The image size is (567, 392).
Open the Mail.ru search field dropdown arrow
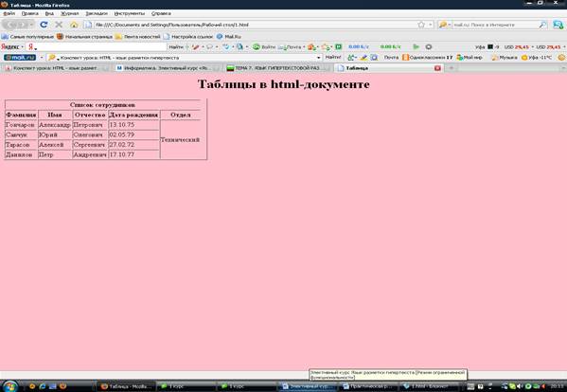point(319,58)
